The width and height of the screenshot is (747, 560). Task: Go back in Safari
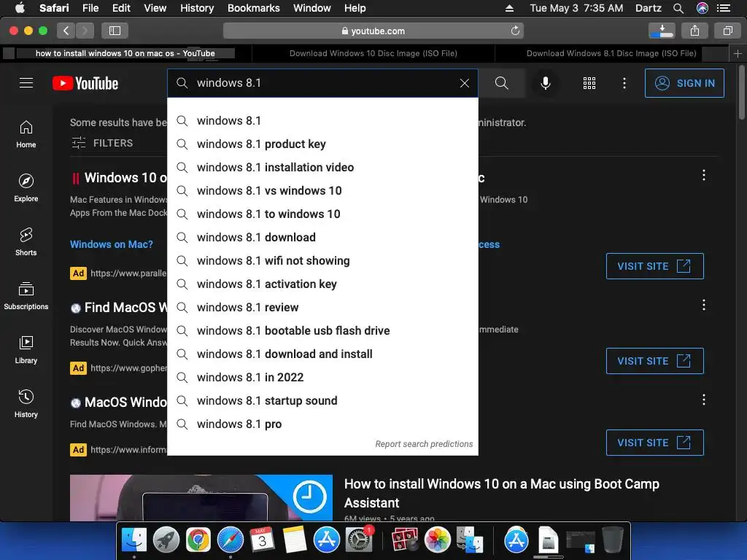[66, 31]
